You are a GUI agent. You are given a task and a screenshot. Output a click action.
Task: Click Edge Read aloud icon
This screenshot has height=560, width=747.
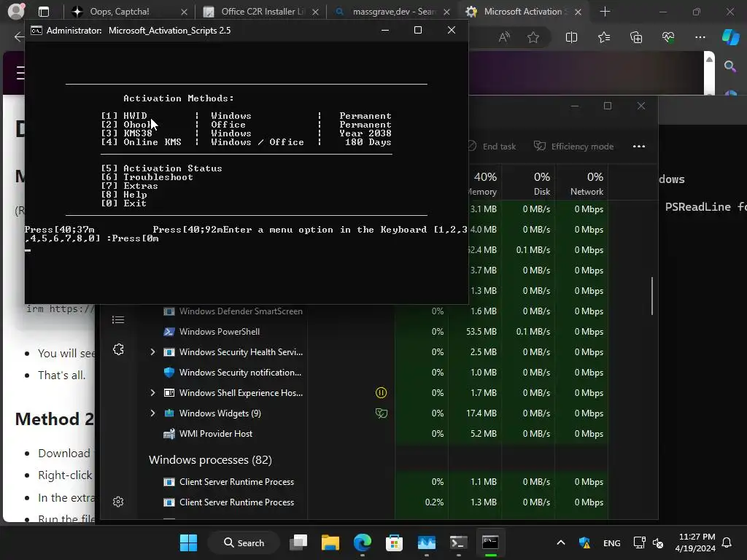coord(504,37)
